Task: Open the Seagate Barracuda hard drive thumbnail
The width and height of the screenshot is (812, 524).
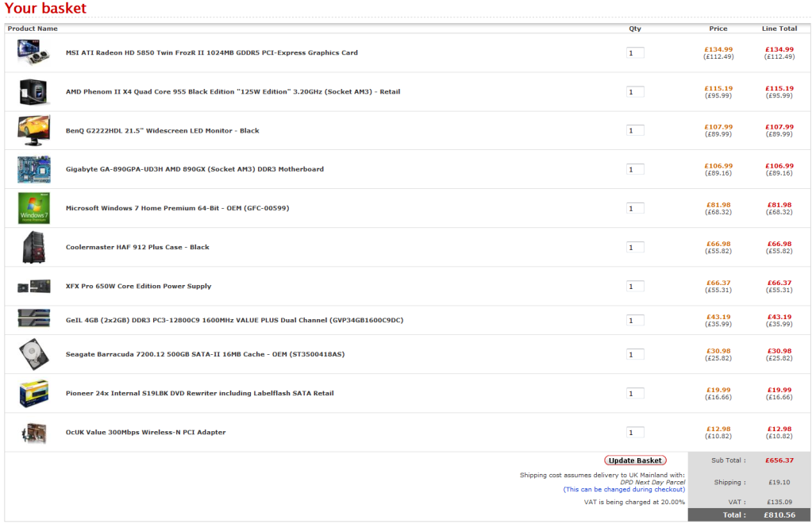Action: click(x=33, y=354)
